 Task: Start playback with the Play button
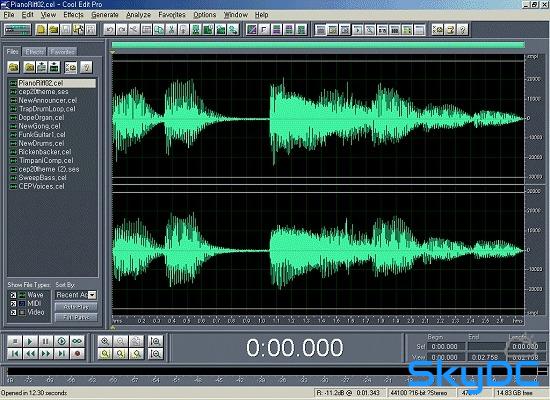click(x=30, y=341)
